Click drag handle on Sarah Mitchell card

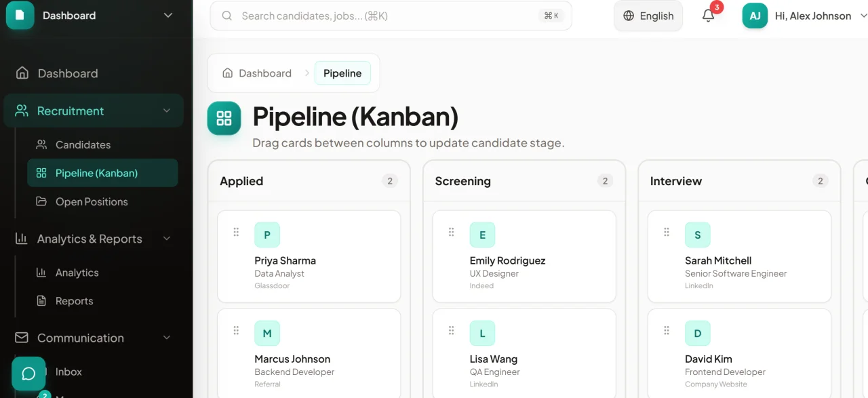pyautogui.click(x=666, y=232)
